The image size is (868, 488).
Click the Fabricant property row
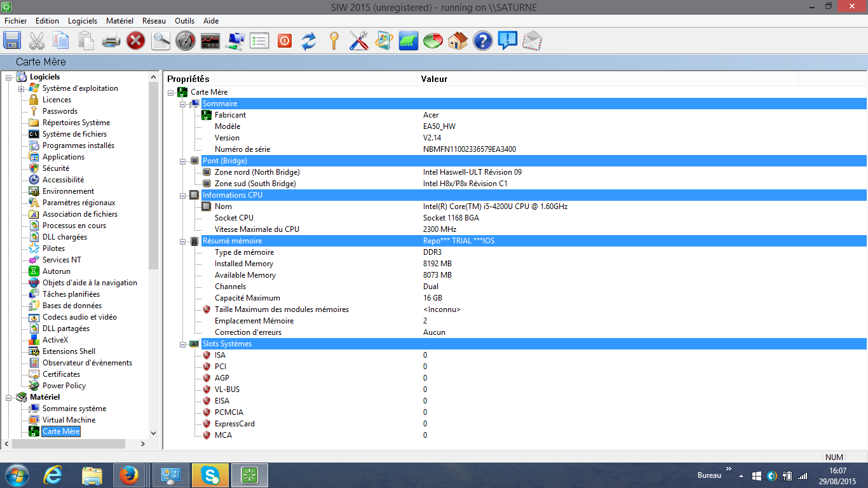[515, 115]
